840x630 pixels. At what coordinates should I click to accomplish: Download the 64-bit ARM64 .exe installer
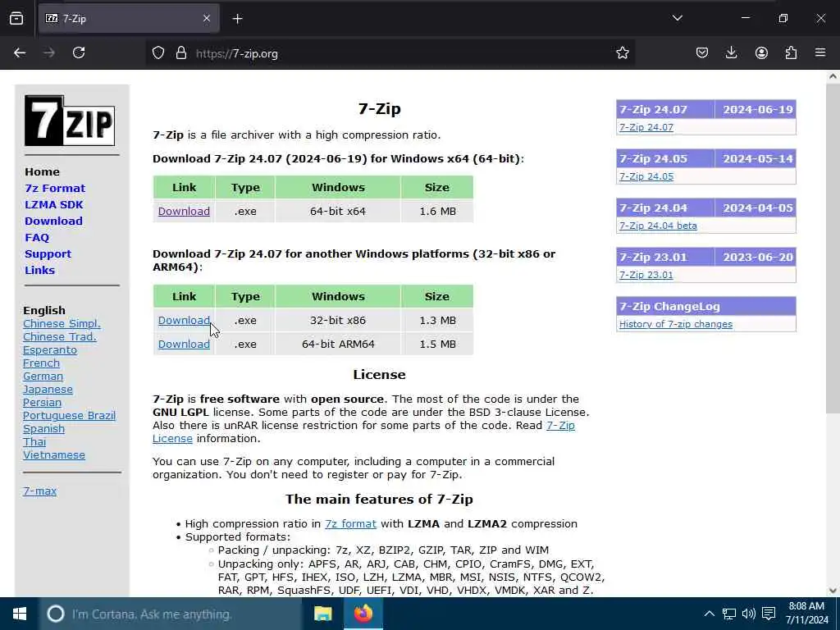point(184,344)
